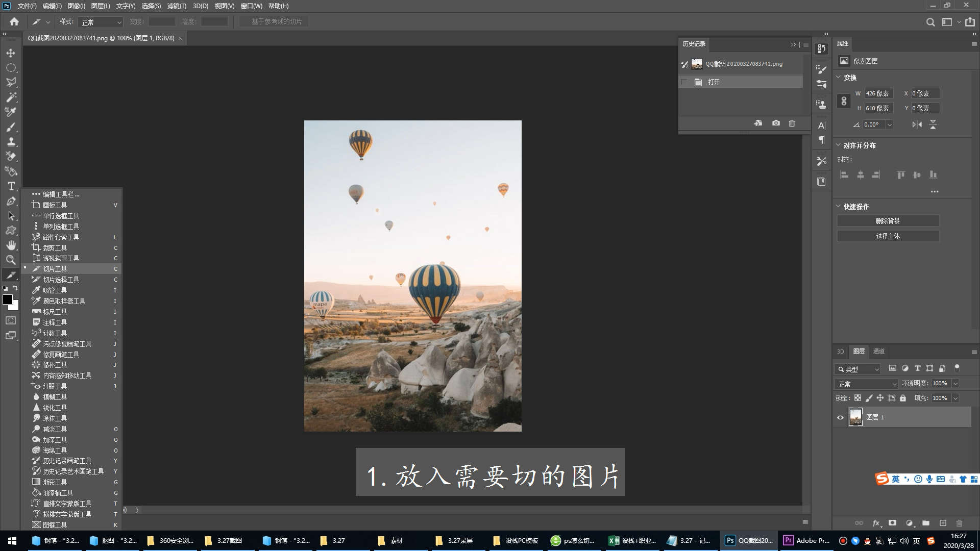This screenshot has height=551, width=980.
Task: Select the Clone Stamp tool
Action: (x=11, y=142)
